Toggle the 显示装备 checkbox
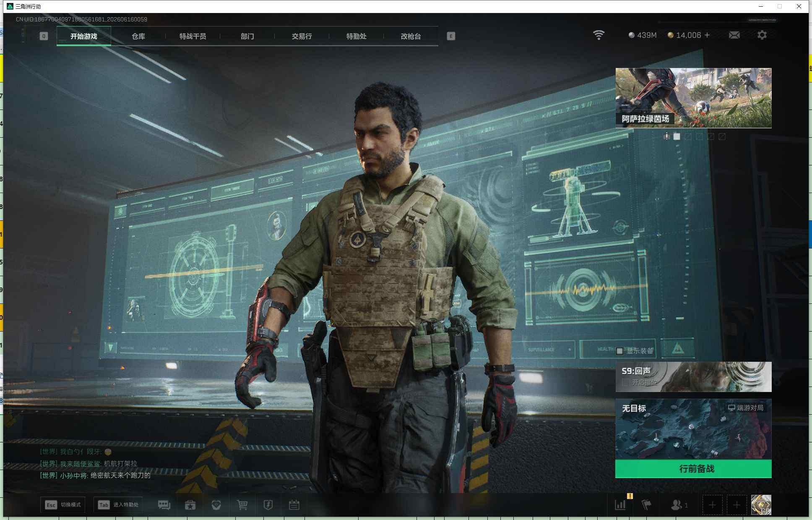Image resolution: width=812 pixels, height=520 pixels. (x=619, y=351)
